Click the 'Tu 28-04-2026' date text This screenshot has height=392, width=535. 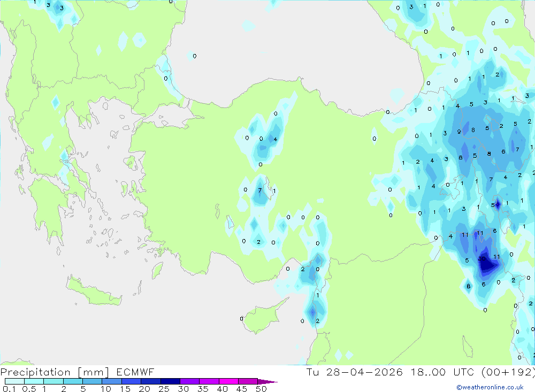pyautogui.click(x=354, y=372)
